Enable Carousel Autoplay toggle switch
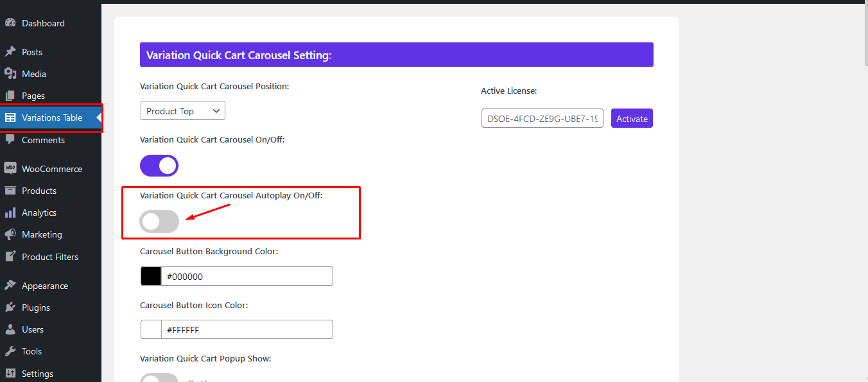 point(159,221)
